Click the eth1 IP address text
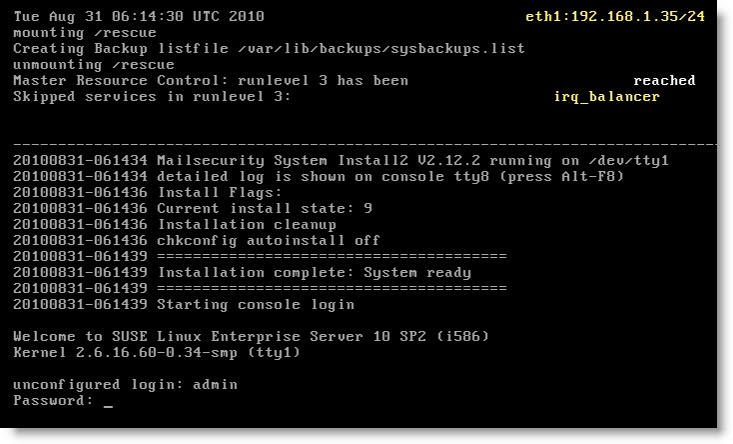The height and width of the screenshot is (444, 733). (615, 17)
